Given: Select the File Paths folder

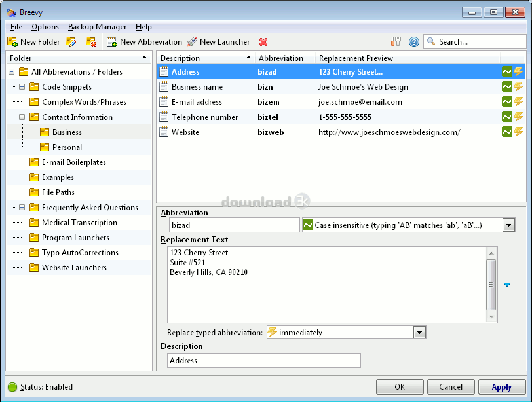Looking at the screenshot, I should (x=58, y=192).
